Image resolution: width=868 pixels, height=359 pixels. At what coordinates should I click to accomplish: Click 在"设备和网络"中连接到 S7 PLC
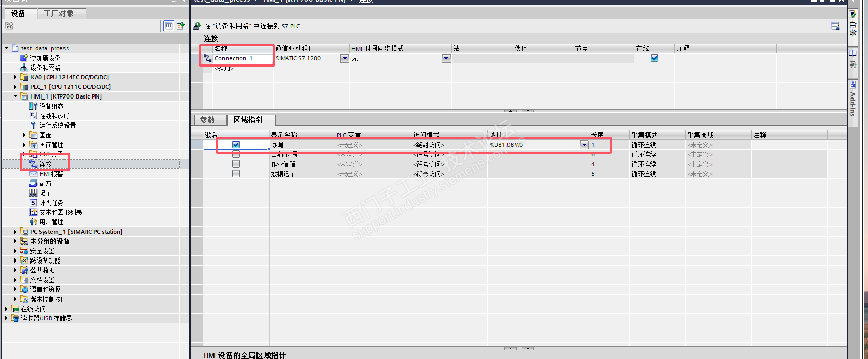point(252,26)
